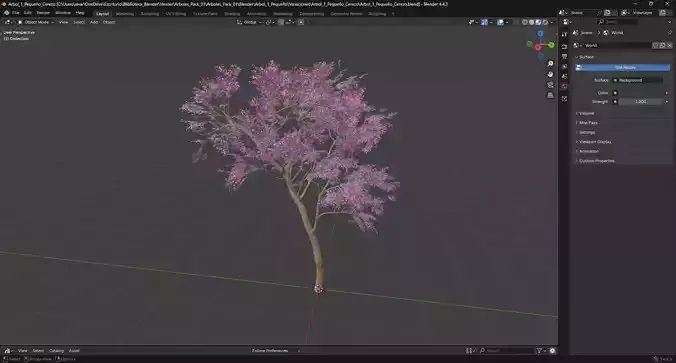676x363 pixels.
Task: Switch to the Layout workspace tab
Action: click(x=102, y=14)
